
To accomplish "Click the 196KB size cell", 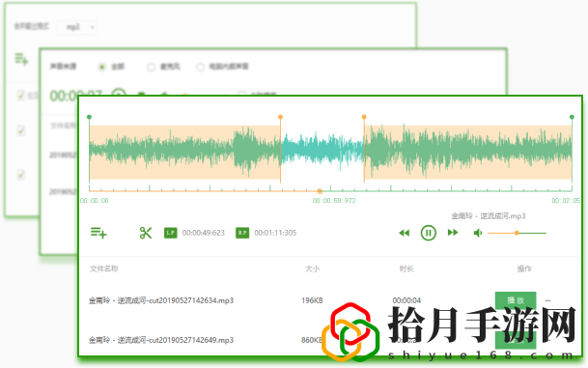I will (x=312, y=300).
